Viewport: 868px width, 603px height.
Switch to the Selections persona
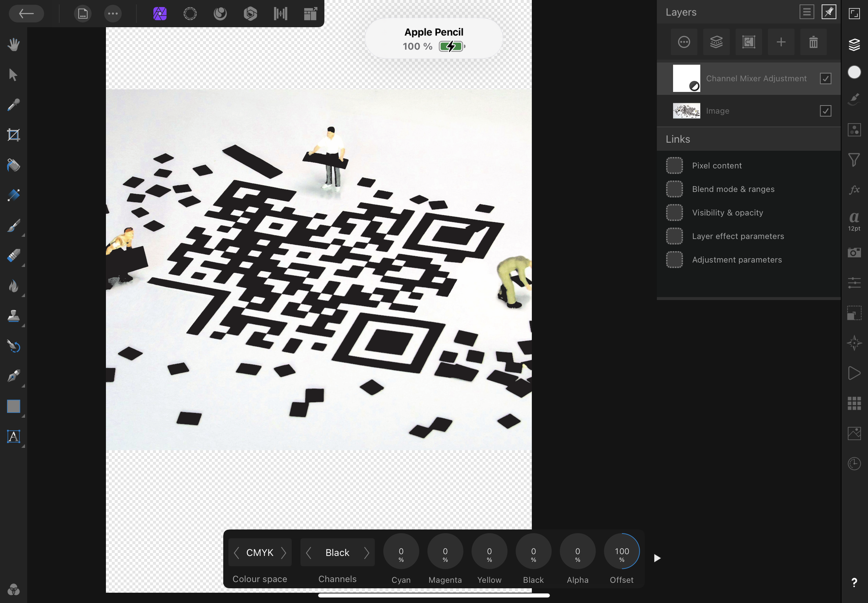click(190, 14)
